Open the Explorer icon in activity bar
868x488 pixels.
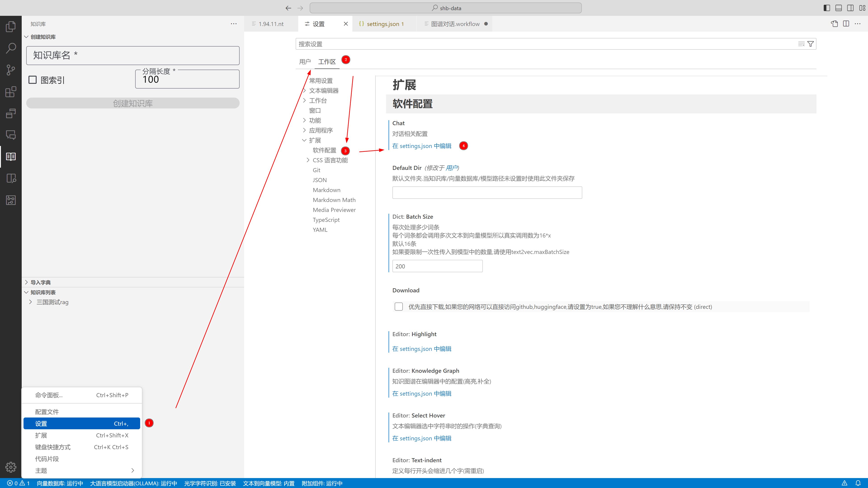pos(11,26)
